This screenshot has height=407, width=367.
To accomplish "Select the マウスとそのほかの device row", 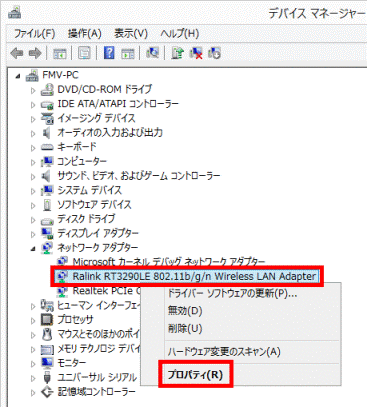I will pyautogui.click(x=99, y=334).
